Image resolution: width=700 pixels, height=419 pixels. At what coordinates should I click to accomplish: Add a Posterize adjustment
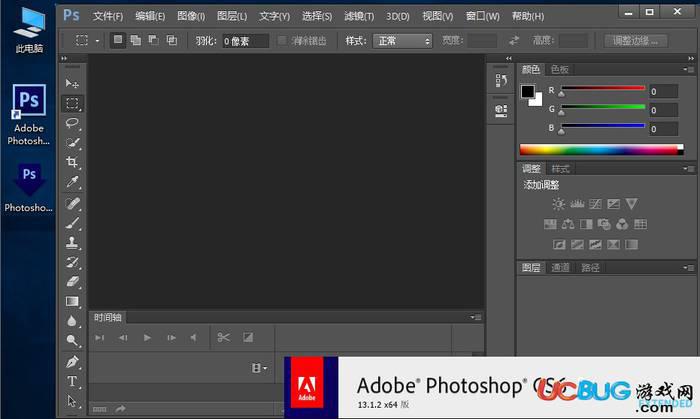click(577, 245)
